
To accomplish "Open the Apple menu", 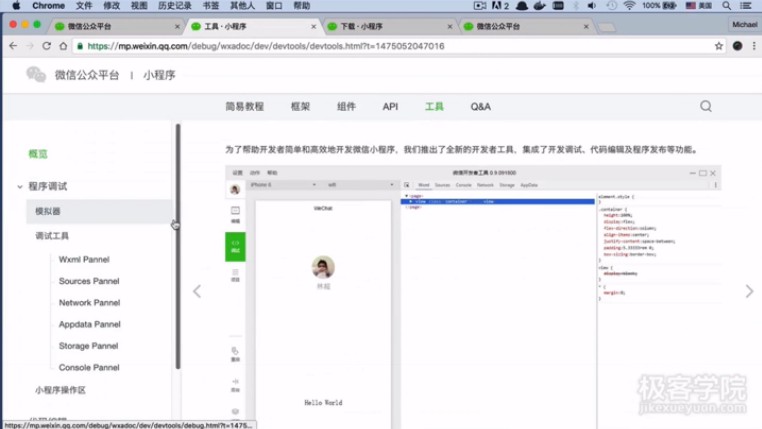I will pyautogui.click(x=16, y=6).
